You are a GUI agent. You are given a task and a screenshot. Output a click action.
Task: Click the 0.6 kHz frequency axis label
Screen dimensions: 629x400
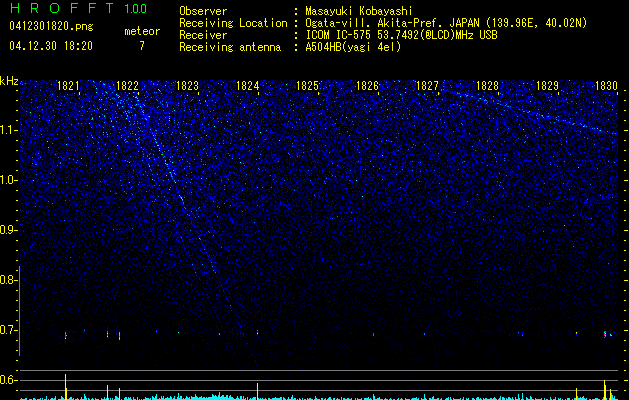(8, 380)
